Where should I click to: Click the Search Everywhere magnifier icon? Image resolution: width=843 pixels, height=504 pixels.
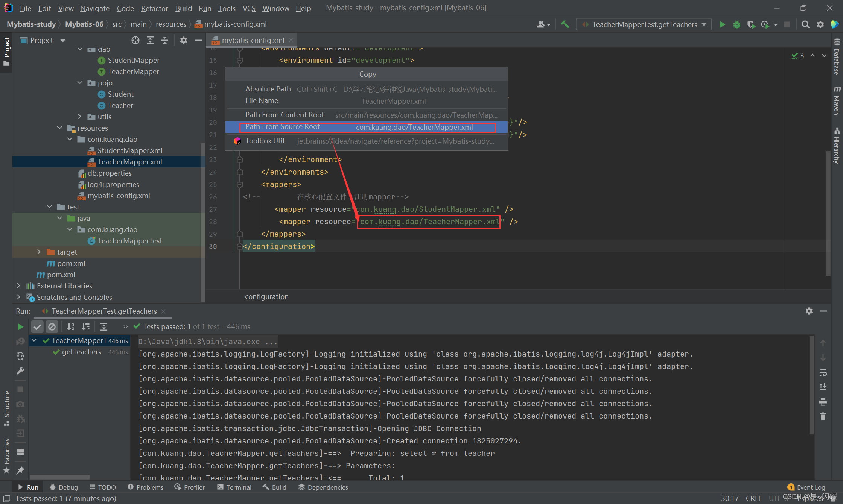tap(805, 24)
